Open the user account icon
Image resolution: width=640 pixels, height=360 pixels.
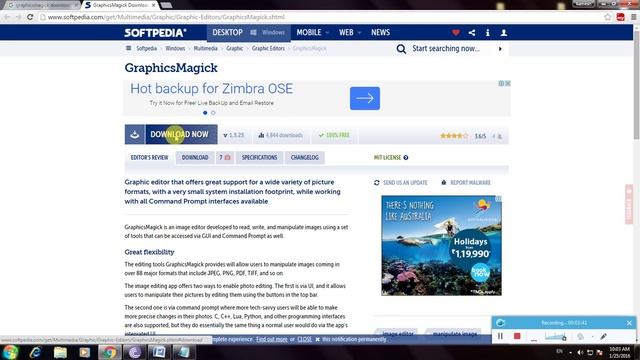504,33
